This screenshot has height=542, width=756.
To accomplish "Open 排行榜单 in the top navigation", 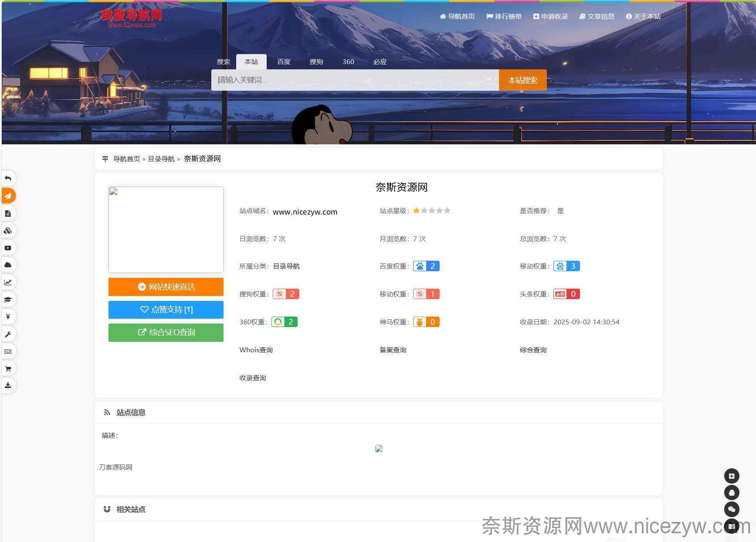I will coord(504,17).
